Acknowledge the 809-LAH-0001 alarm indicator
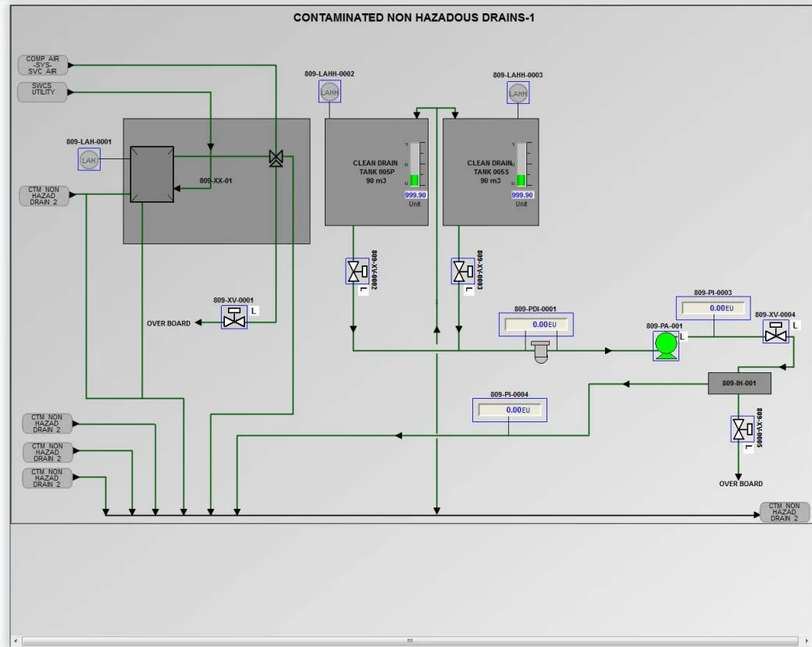Viewport: 812px width, 647px height. [89, 158]
